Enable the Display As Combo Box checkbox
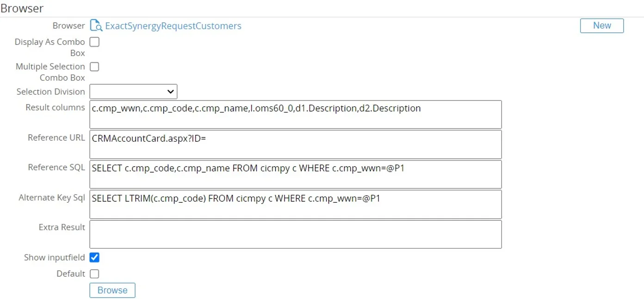Image resolution: width=644 pixels, height=299 pixels. (x=94, y=42)
